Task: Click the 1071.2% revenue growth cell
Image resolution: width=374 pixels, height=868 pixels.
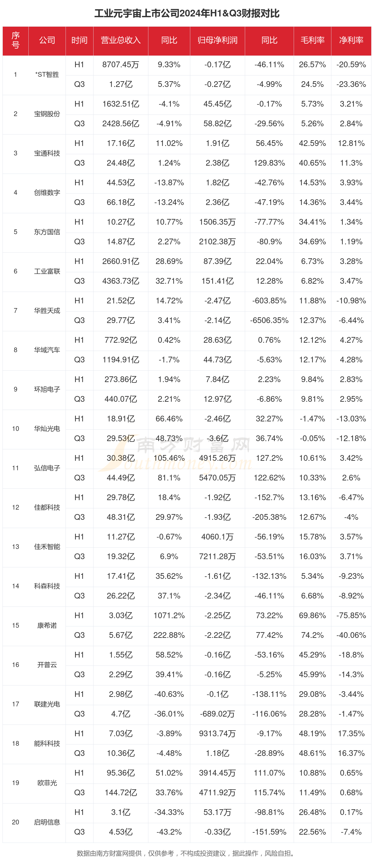Action: (169, 616)
